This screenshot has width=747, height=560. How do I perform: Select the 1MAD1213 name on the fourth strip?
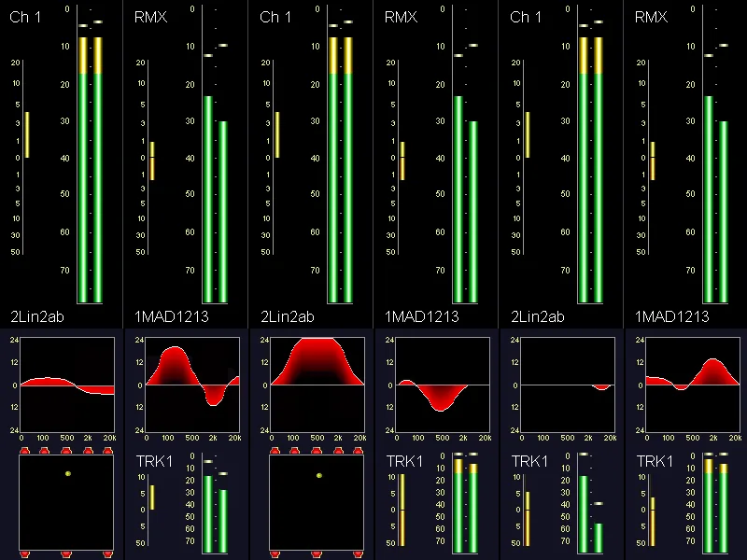tap(422, 316)
